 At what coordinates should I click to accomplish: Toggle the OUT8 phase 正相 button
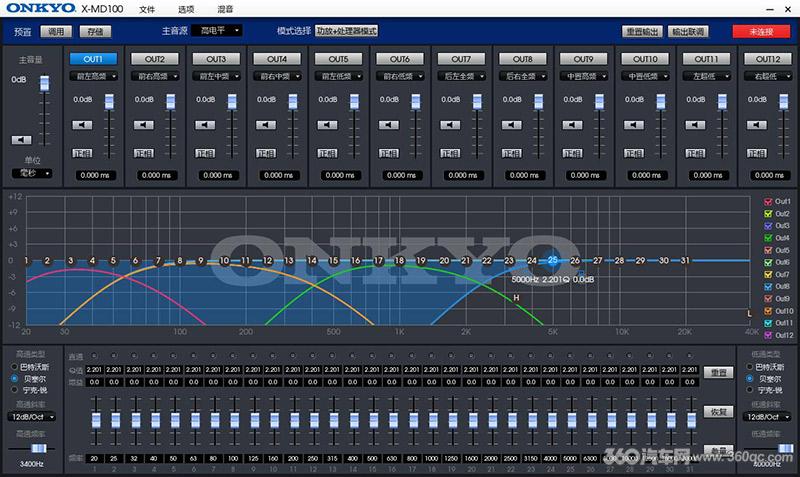[x=511, y=153]
